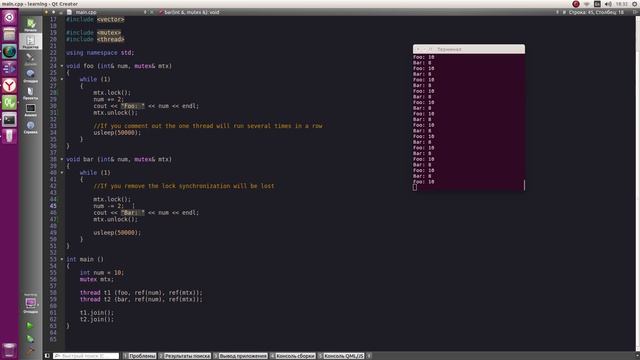This screenshot has width=640, height=360.
Task: Click the usleep(50000) line in foo
Action: pyautogui.click(x=117, y=133)
